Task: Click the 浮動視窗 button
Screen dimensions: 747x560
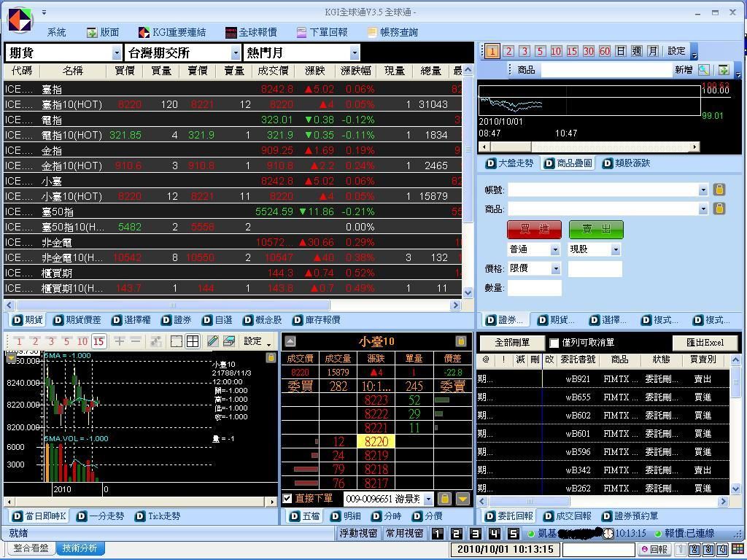Action: pos(358,533)
